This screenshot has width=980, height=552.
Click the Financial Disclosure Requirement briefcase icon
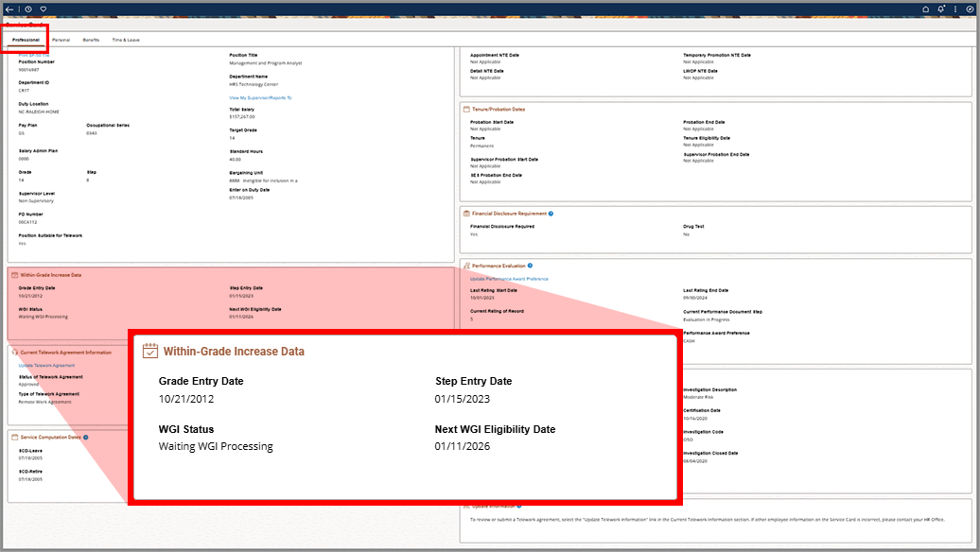[468, 213]
